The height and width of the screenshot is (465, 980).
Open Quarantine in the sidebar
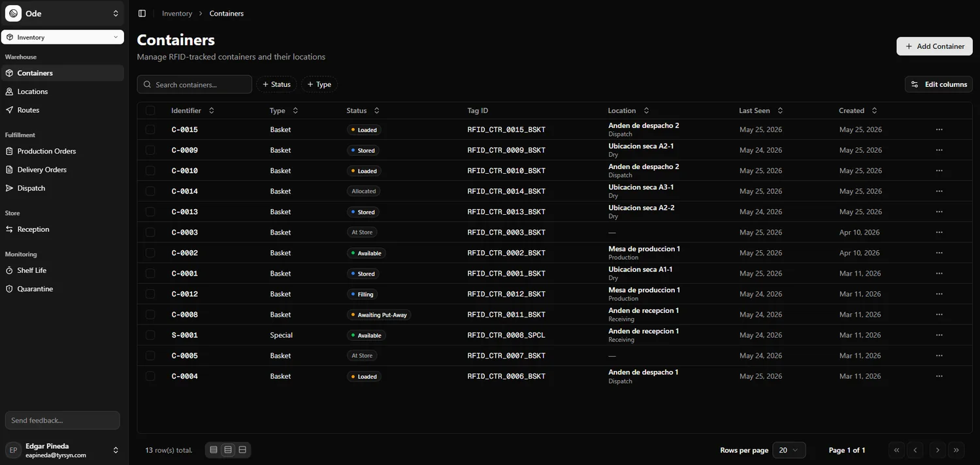pyautogui.click(x=62, y=289)
